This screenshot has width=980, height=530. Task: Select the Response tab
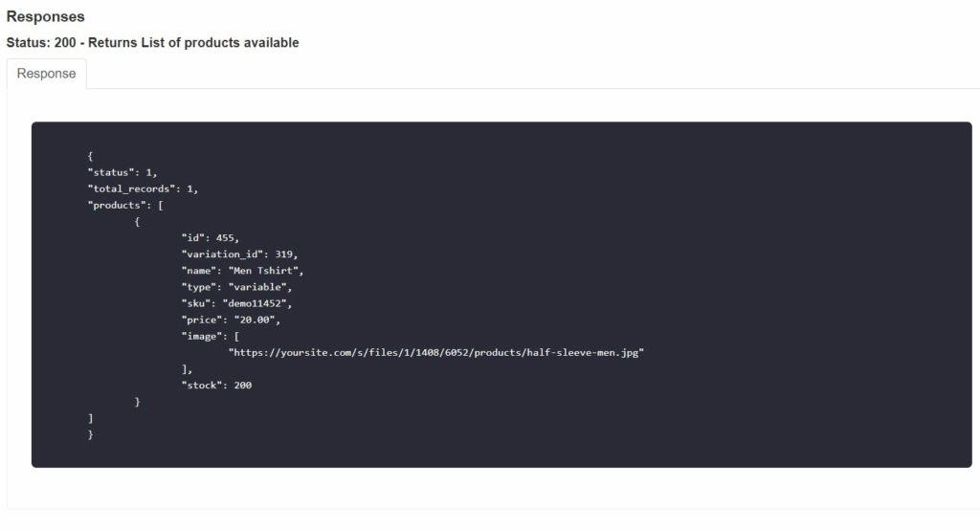(46, 74)
